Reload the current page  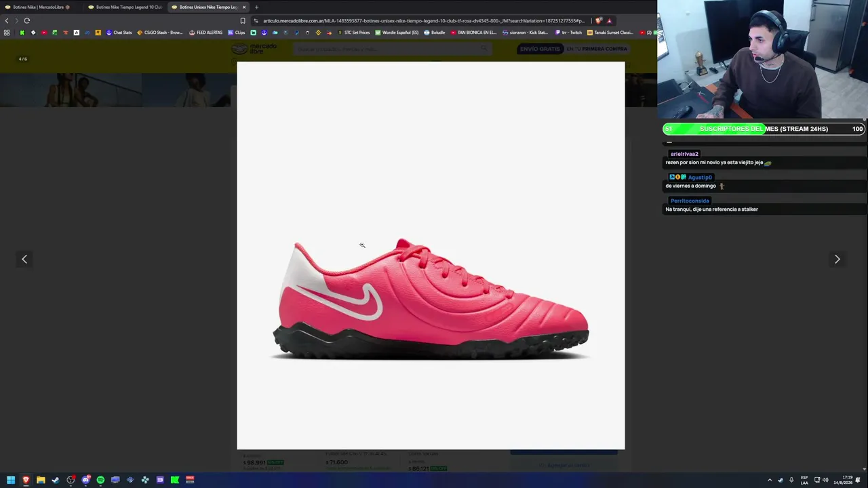(x=27, y=20)
